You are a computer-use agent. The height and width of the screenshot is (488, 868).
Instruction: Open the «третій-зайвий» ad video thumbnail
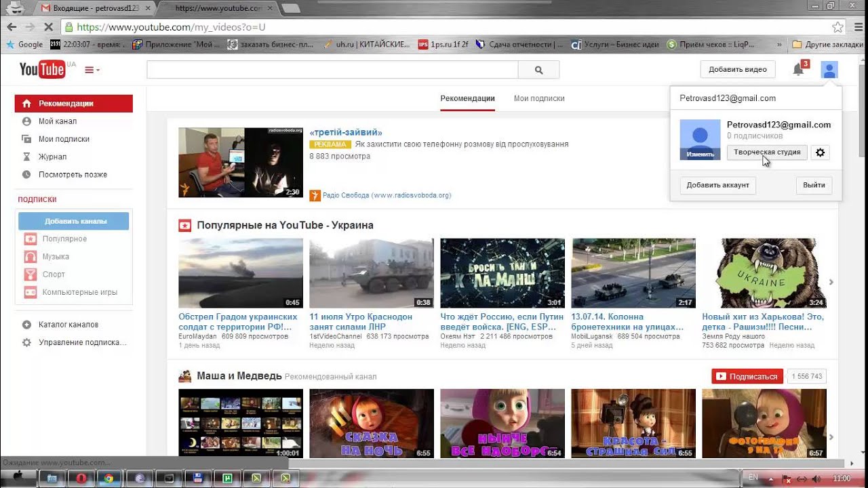tap(241, 163)
